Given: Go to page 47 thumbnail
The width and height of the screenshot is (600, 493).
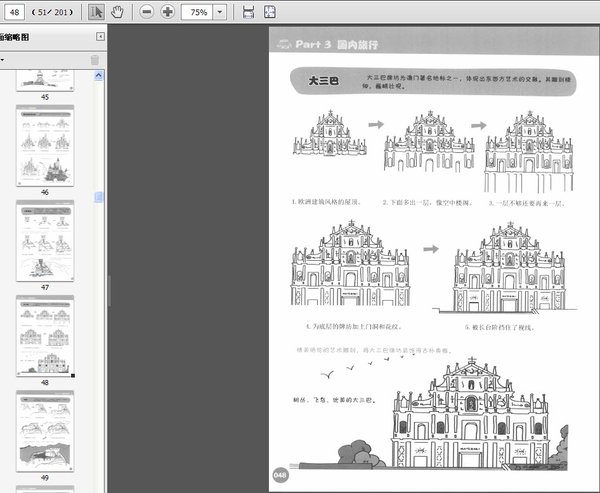Looking at the screenshot, I should (x=45, y=239).
